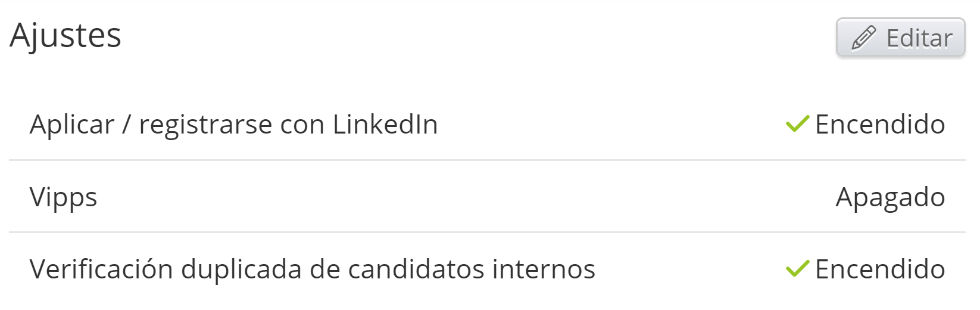Click the Ajustes section heading
Viewport: 980px width, 310px height.
65,35
